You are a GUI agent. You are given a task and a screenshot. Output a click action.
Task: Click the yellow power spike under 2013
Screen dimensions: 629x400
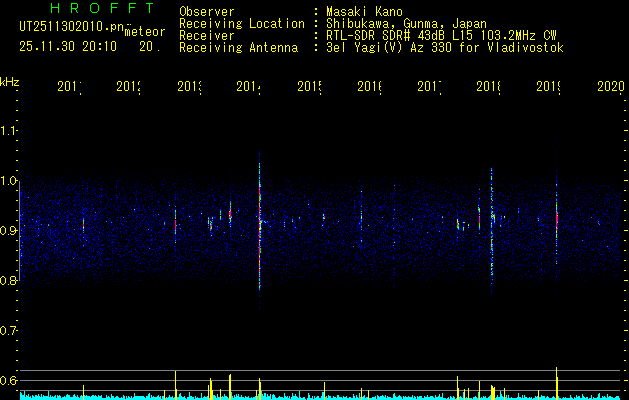click(176, 385)
